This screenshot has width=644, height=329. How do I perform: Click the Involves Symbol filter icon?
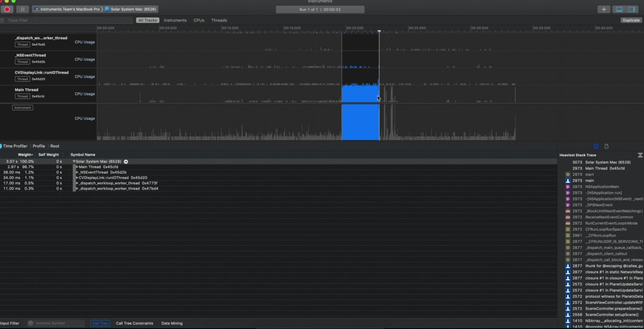[x=30, y=323]
